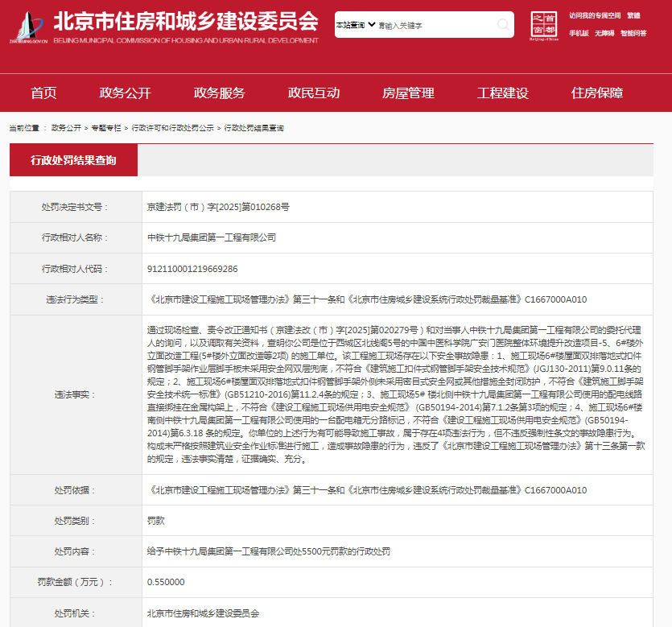Go to 政务服务 menu item
Image resolution: width=672 pixels, height=627 pixels.
click(x=219, y=93)
